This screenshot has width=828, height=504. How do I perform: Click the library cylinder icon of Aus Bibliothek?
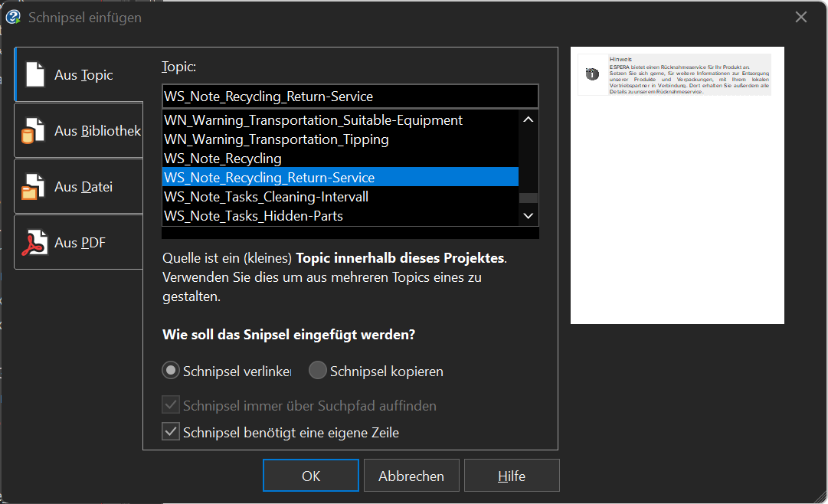[33, 131]
